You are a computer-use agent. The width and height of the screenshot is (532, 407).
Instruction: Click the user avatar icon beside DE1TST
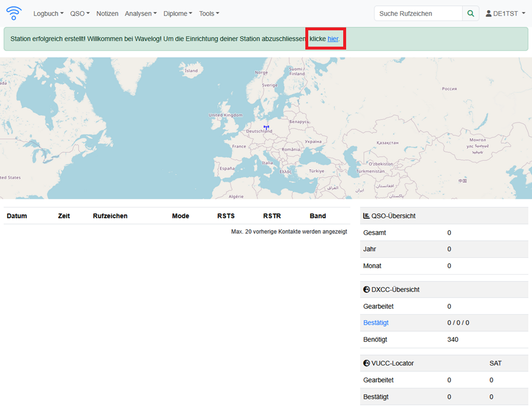click(488, 13)
